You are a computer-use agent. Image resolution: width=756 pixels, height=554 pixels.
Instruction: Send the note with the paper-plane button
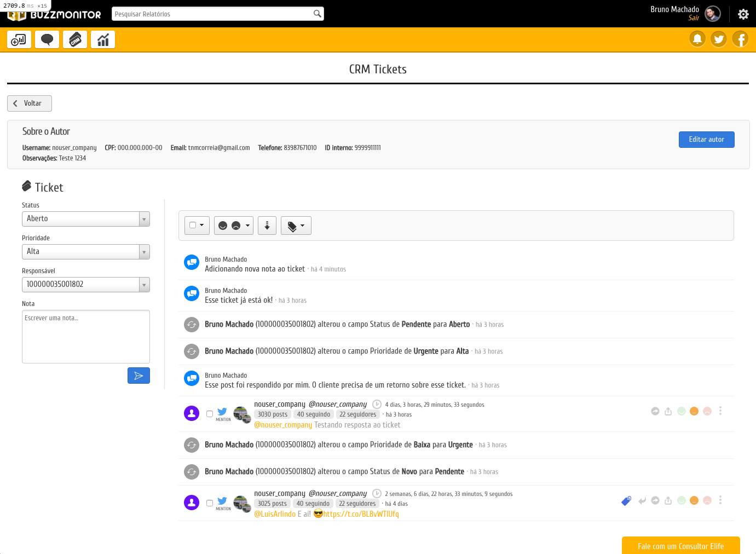pyautogui.click(x=138, y=376)
